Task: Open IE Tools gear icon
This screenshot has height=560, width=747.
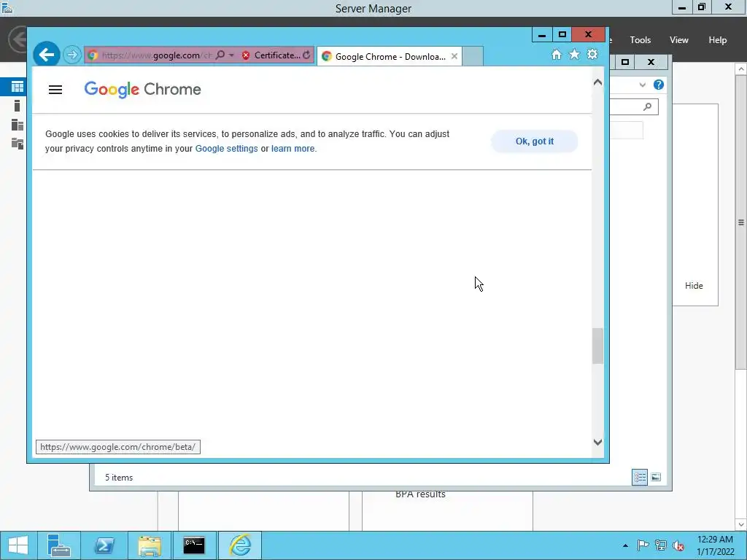Action: (592, 54)
